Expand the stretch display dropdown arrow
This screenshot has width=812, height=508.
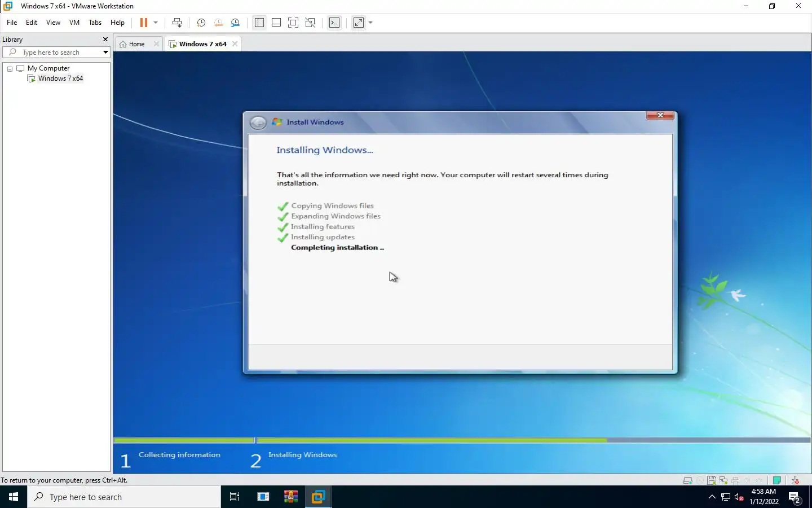pyautogui.click(x=370, y=23)
